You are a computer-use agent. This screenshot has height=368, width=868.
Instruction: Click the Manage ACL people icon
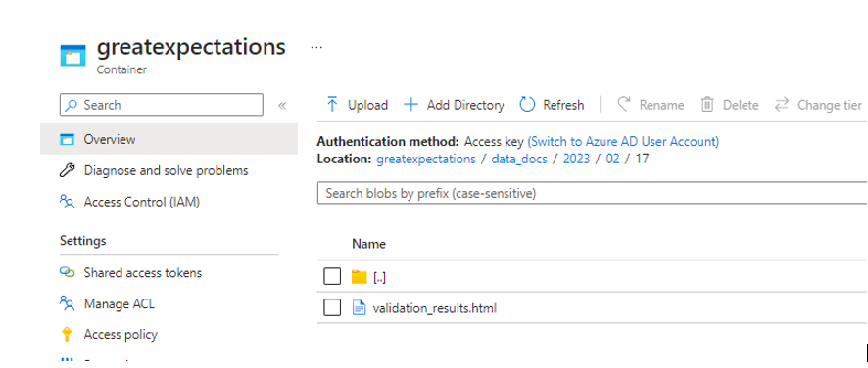(x=67, y=303)
